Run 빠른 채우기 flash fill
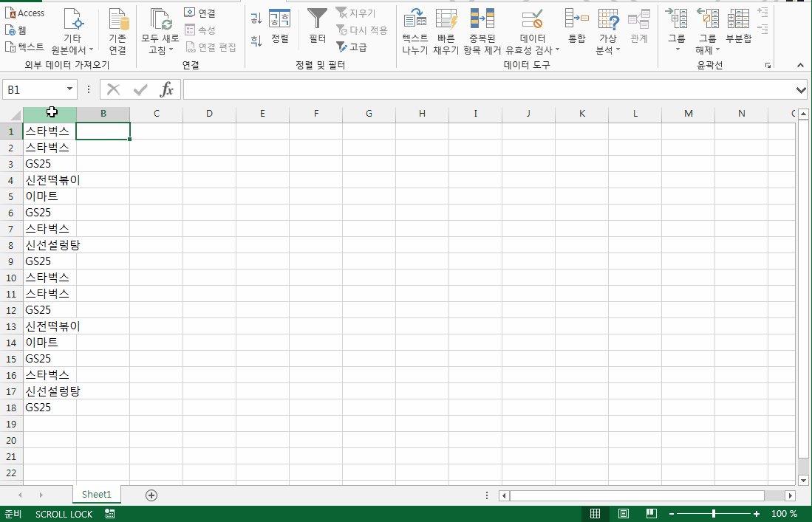Image resolution: width=812 pixels, height=522 pixels. pos(446,31)
